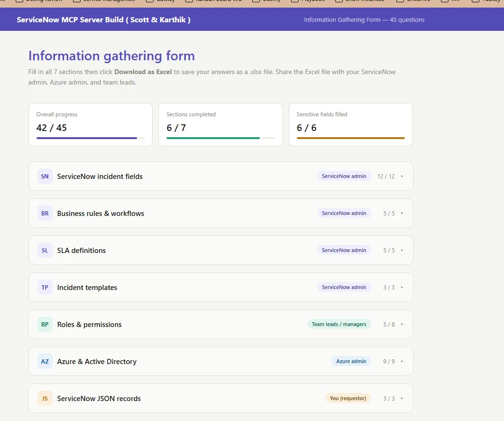
Task: Expand the Roles & permissions section arrow
Action: tap(402, 325)
